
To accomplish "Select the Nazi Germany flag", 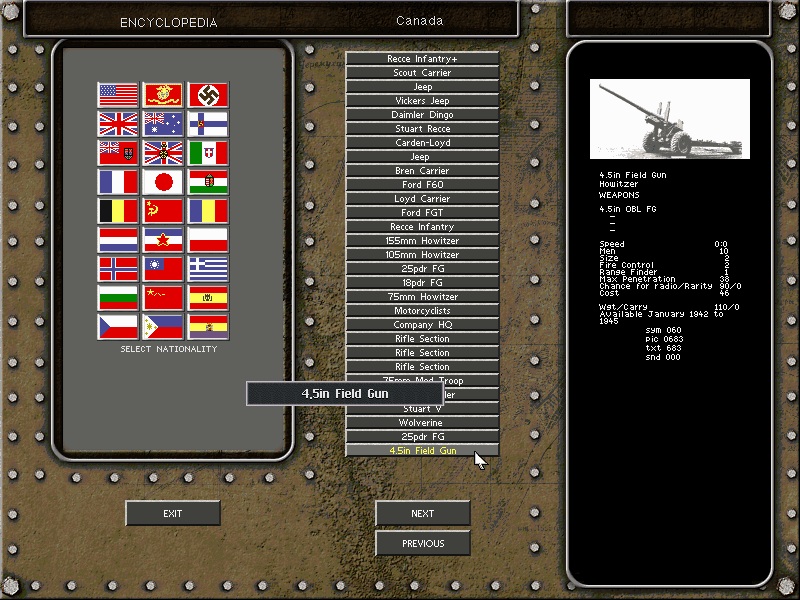I will click(x=209, y=96).
